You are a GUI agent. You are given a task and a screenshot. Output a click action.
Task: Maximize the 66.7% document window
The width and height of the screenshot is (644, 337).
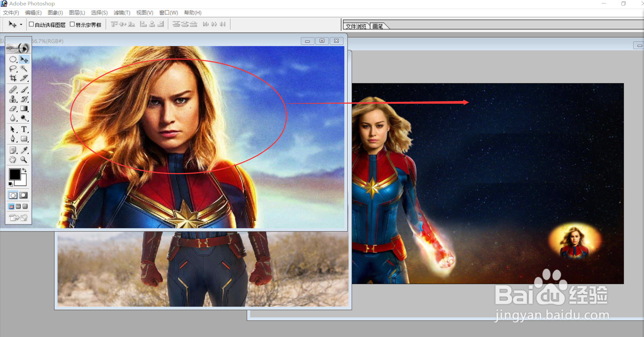pyautogui.click(x=322, y=41)
